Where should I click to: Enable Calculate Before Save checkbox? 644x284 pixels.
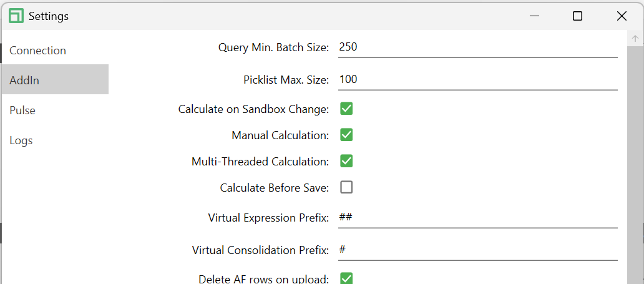346,187
